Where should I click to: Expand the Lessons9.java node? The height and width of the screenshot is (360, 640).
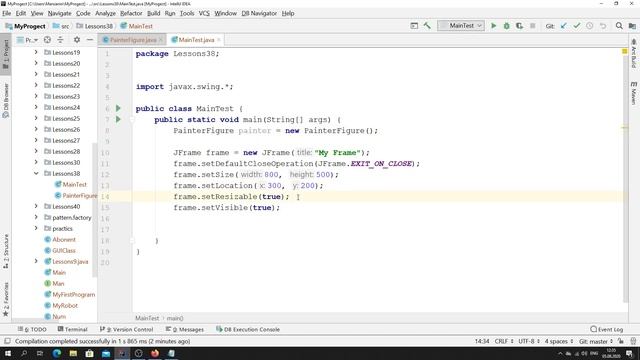click(x=36, y=262)
